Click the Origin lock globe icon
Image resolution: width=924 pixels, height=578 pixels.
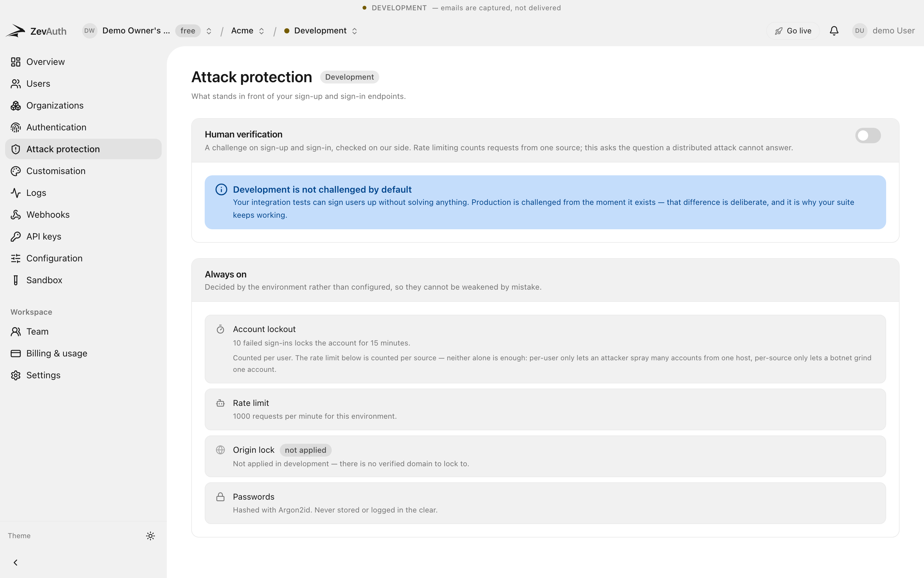point(220,450)
